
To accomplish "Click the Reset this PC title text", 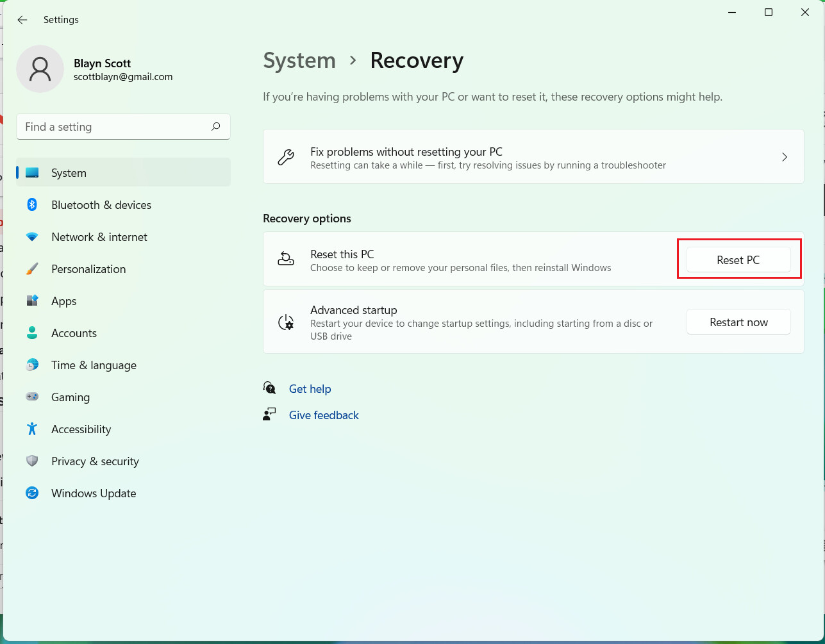I will [x=342, y=254].
